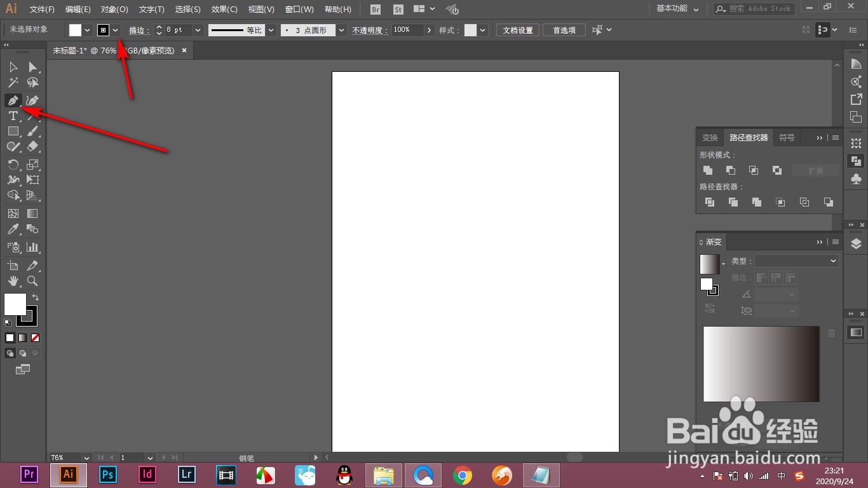The height and width of the screenshot is (488, 868).
Task: Open variable width profile dropdown
Action: point(271,30)
